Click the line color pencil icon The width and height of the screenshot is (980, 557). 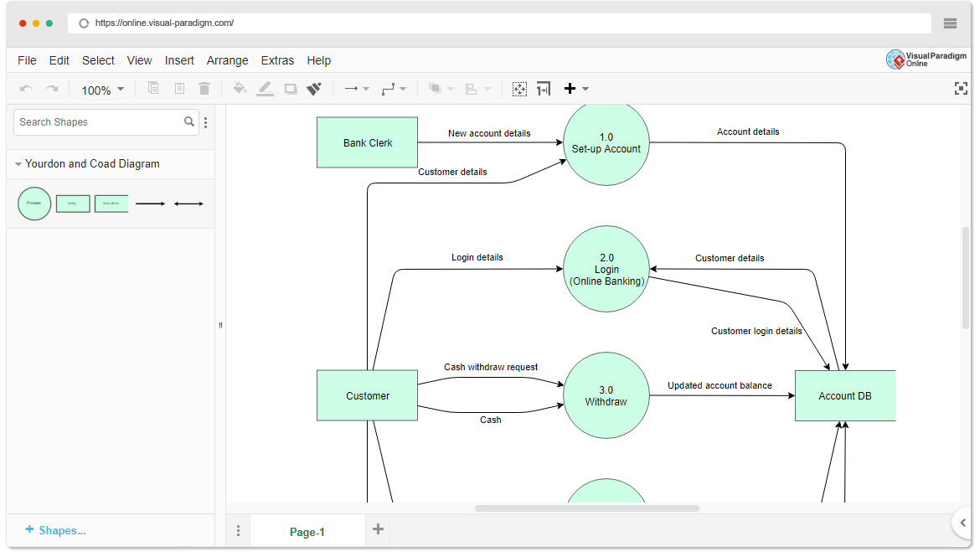click(x=265, y=88)
